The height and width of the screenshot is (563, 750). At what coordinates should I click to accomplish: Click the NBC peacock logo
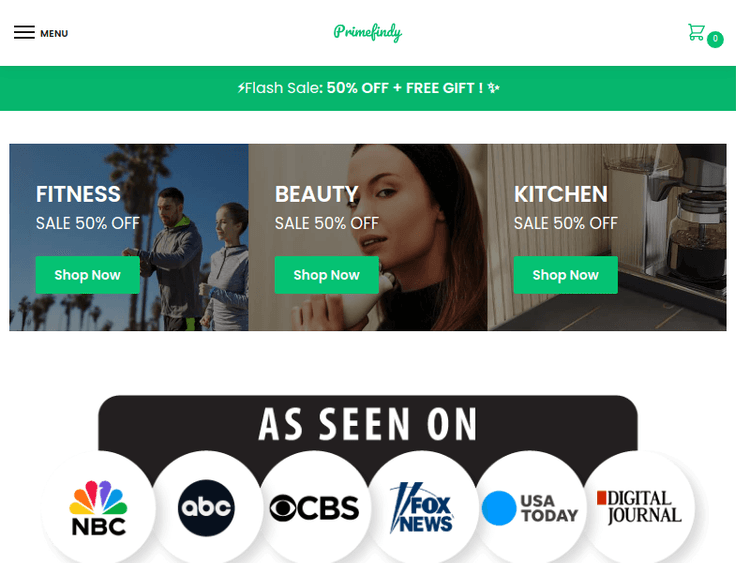coord(98,508)
